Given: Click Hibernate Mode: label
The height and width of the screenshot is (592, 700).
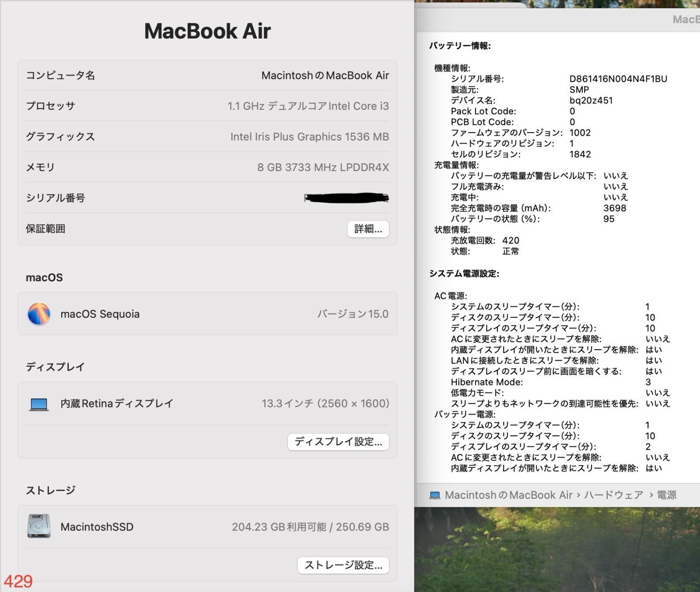Looking at the screenshot, I should tap(487, 382).
